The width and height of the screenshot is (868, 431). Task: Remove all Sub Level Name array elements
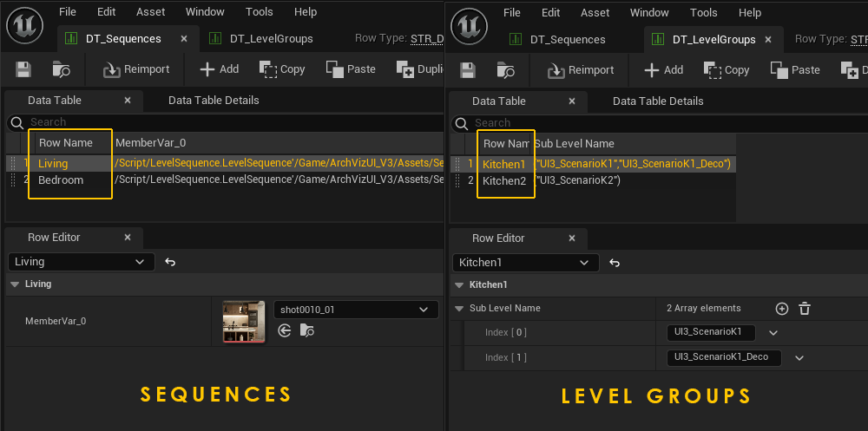[805, 309]
